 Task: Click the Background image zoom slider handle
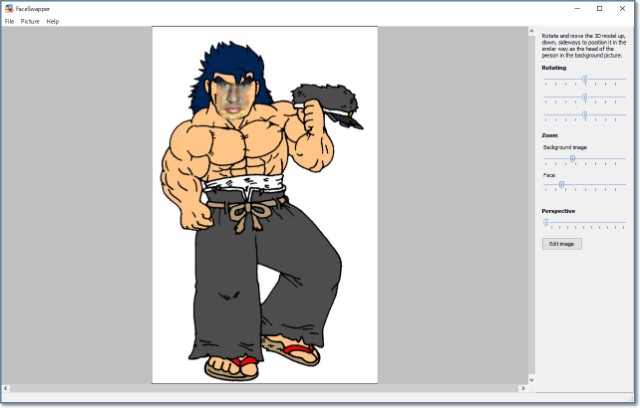point(572,158)
